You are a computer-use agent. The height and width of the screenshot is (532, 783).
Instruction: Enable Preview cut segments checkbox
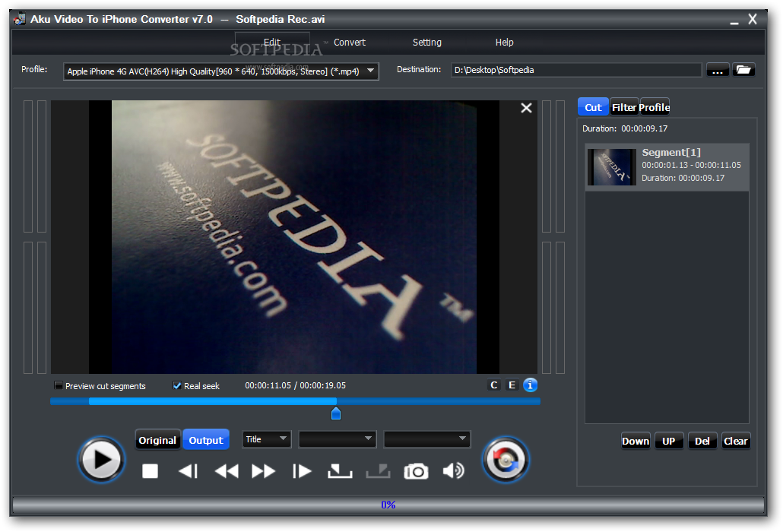pyautogui.click(x=59, y=385)
